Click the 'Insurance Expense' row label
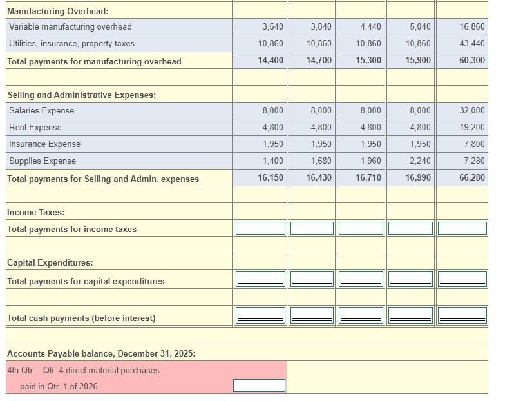The image size is (532, 401). 45,144
